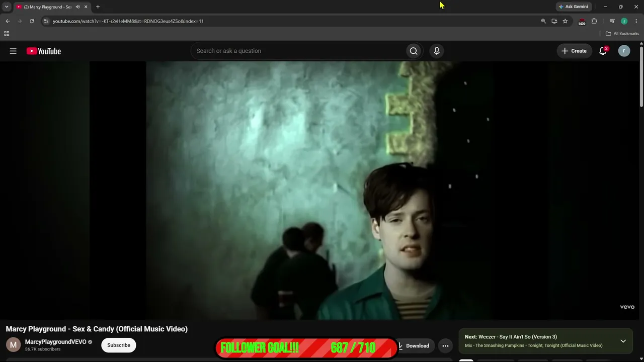Subscribe to MarcyPlaygroundVEVO
Screen dimensions: 644x362
tap(119, 345)
